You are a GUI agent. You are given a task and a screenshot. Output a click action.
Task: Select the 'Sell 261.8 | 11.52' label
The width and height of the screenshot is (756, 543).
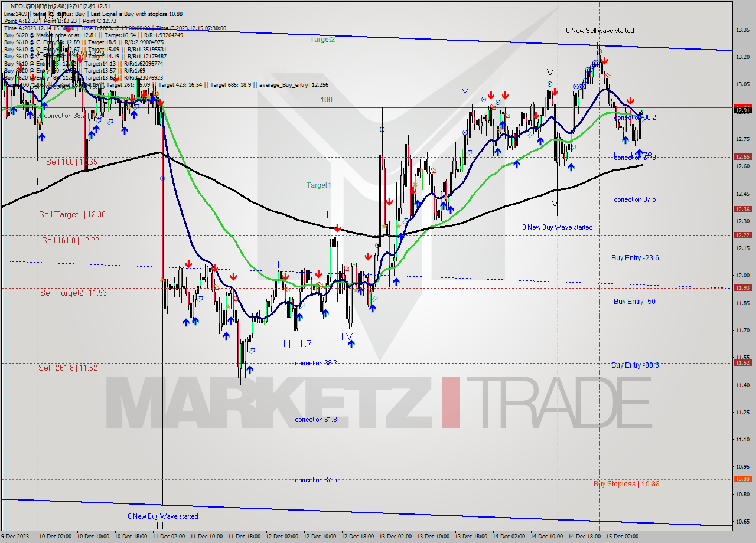point(68,368)
